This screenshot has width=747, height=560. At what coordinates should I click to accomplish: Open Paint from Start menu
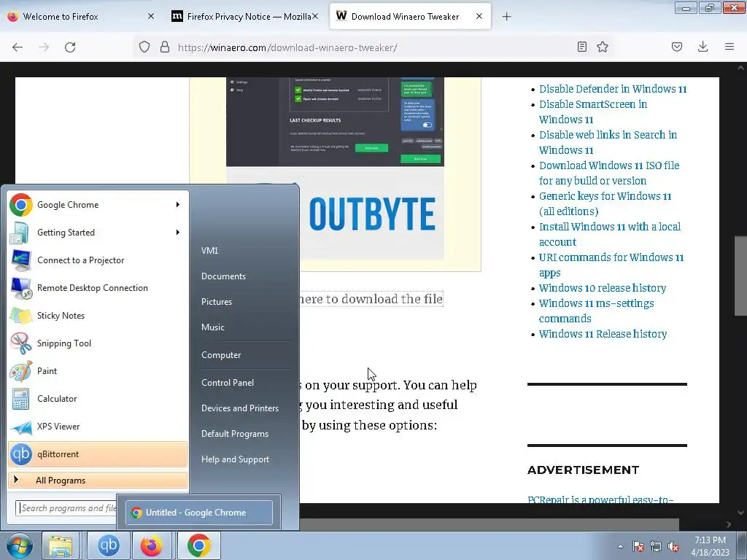98,371
